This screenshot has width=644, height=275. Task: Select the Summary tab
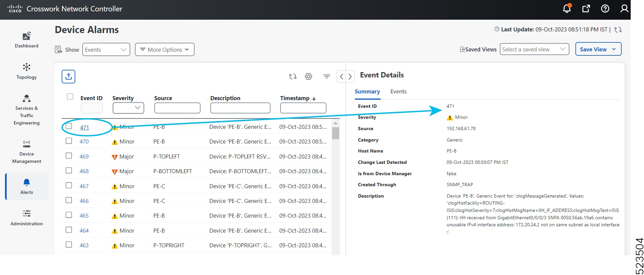coord(367,91)
